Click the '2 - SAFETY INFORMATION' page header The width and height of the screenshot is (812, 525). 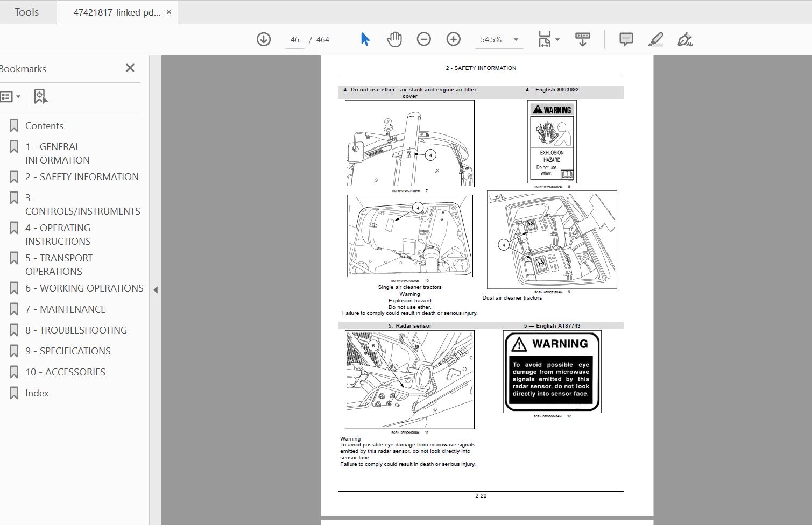point(481,68)
